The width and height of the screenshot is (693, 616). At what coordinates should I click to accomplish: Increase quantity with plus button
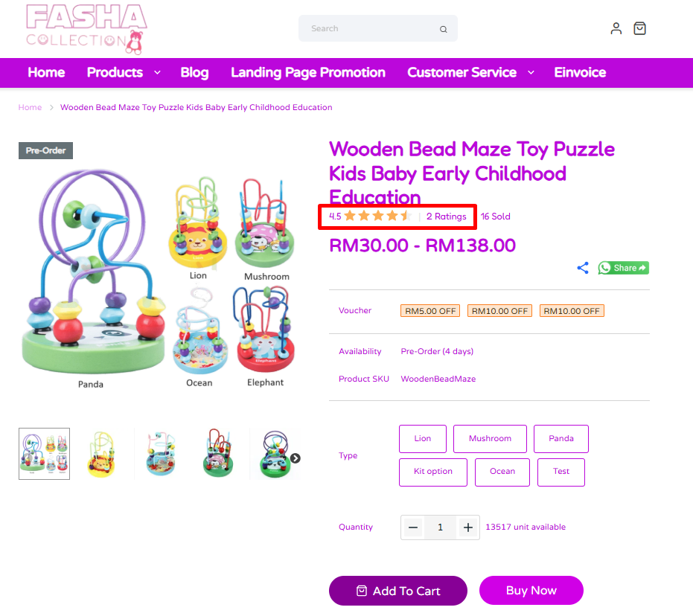tap(468, 527)
